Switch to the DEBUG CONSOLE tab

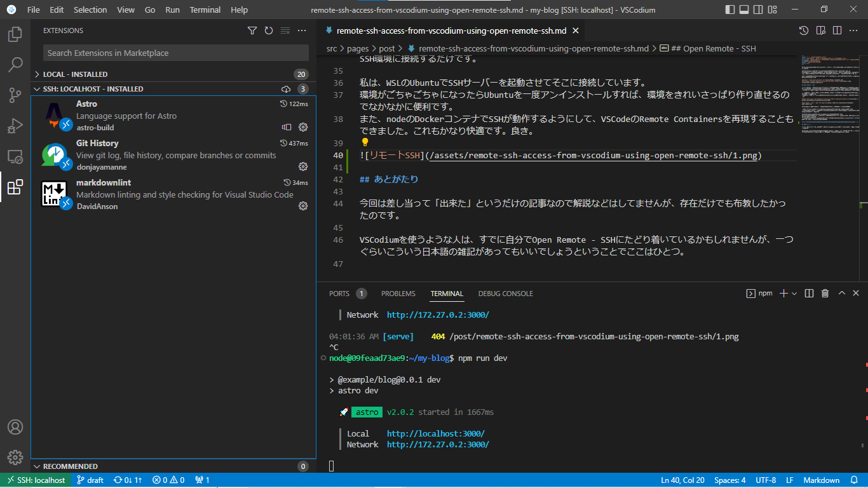coord(506,294)
